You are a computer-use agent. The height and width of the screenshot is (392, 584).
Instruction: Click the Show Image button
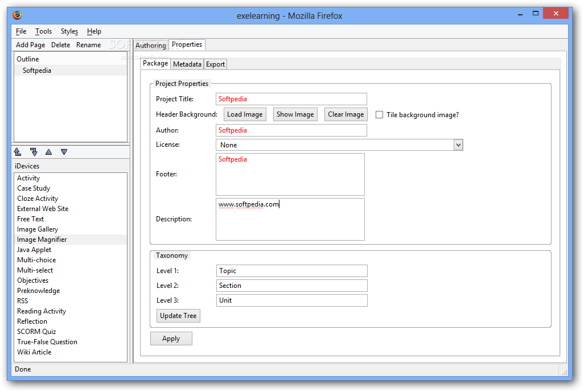295,114
